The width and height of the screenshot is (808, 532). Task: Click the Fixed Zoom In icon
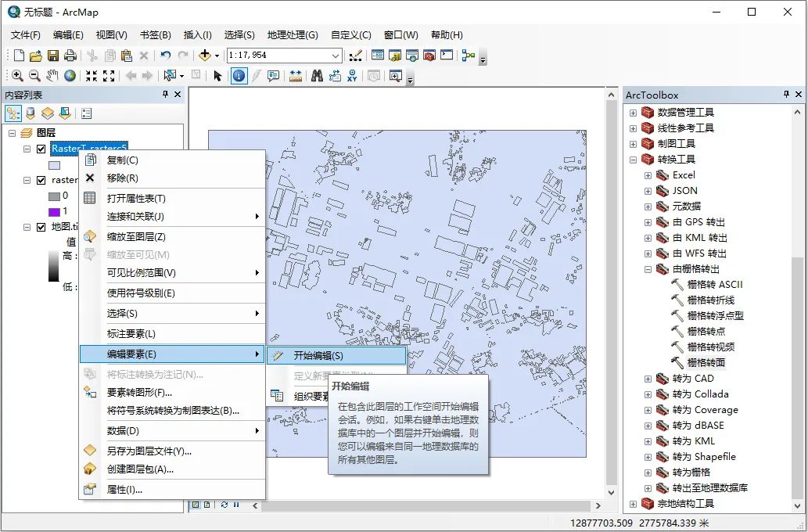click(x=92, y=76)
